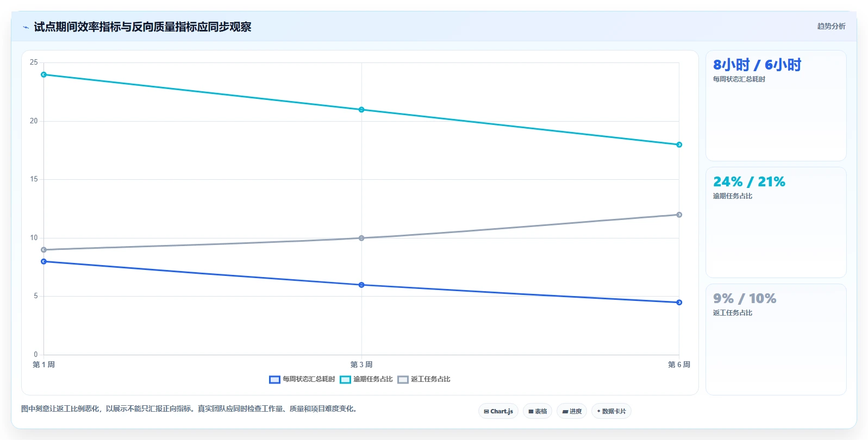Click the 逾期任务占比 card caption
The width and height of the screenshot is (868, 440).
(x=733, y=196)
